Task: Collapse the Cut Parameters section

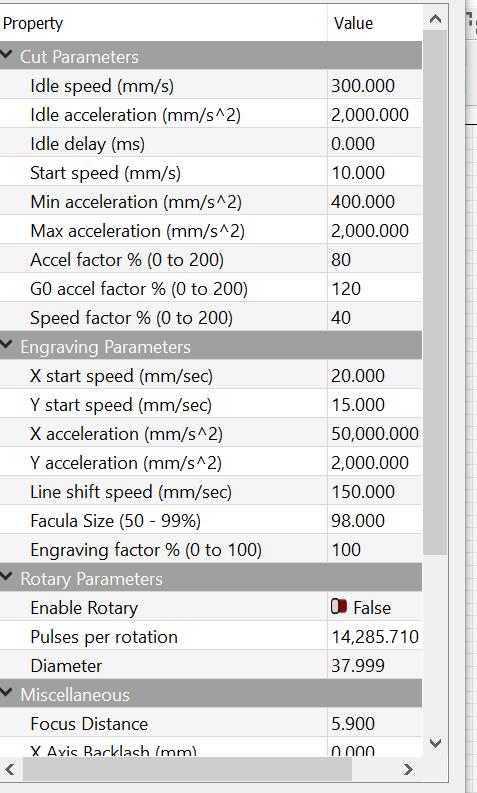Action: (x=6, y=55)
